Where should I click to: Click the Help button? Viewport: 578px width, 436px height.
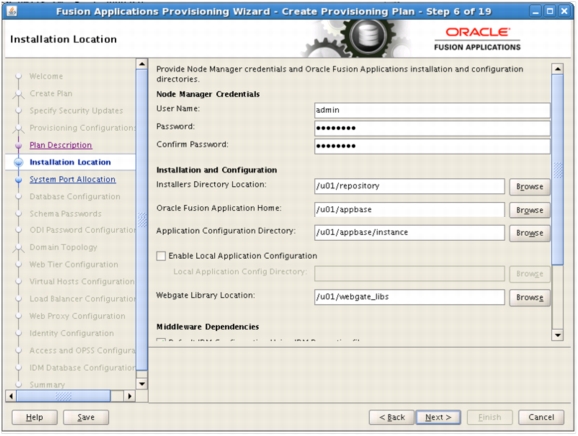pos(35,417)
